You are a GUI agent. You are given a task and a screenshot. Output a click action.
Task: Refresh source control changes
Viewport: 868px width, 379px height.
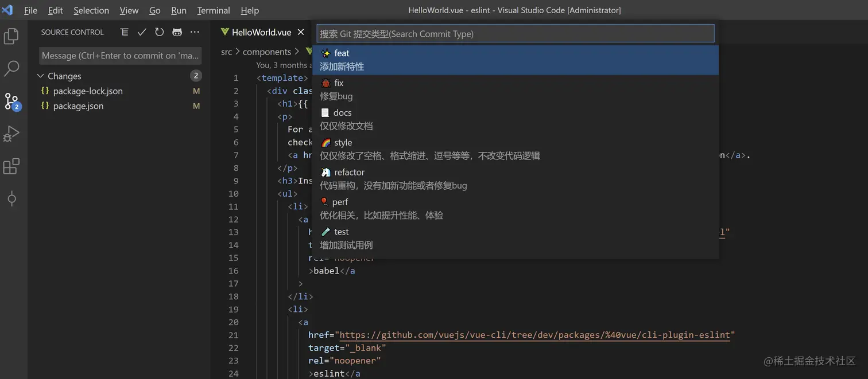(x=159, y=32)
